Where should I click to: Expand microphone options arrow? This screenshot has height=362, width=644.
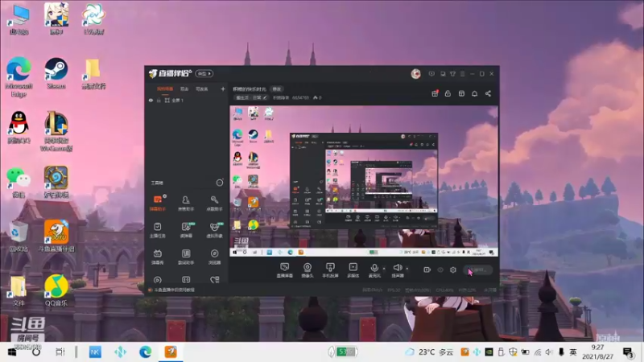(x=384, y=269)
